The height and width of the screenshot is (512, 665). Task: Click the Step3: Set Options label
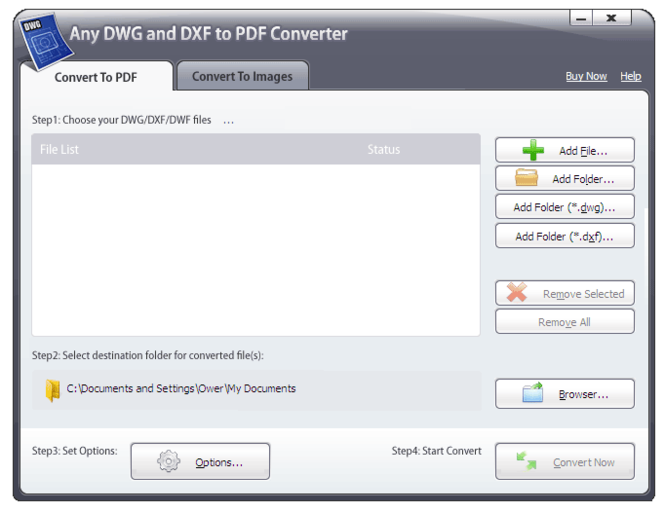coord(75,450)
